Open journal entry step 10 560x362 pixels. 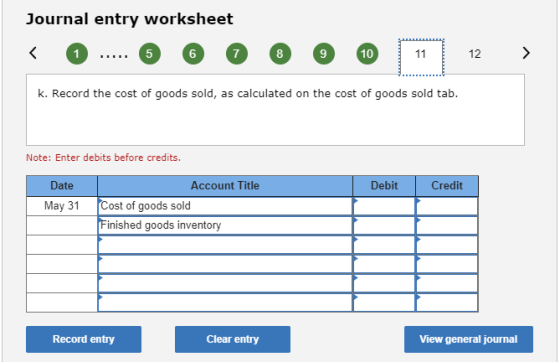(x=368, y=54)
